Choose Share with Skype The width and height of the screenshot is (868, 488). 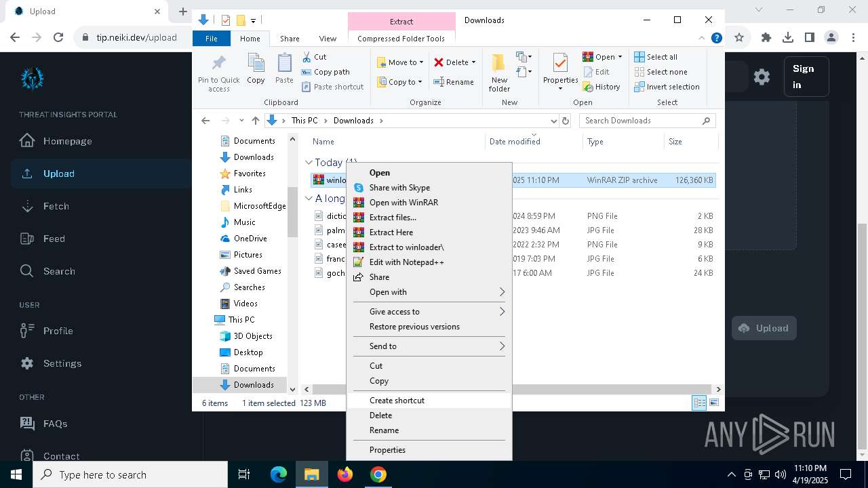click(429, 188)
